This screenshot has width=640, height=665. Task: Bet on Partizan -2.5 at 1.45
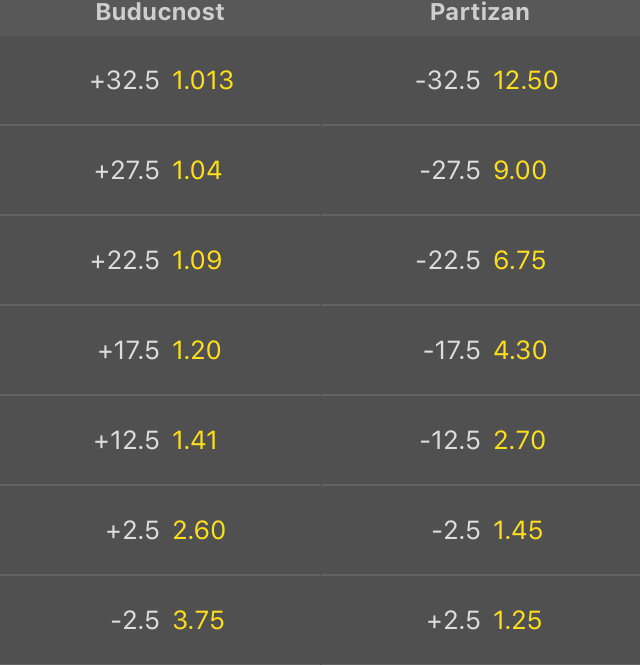coord(480,531)
